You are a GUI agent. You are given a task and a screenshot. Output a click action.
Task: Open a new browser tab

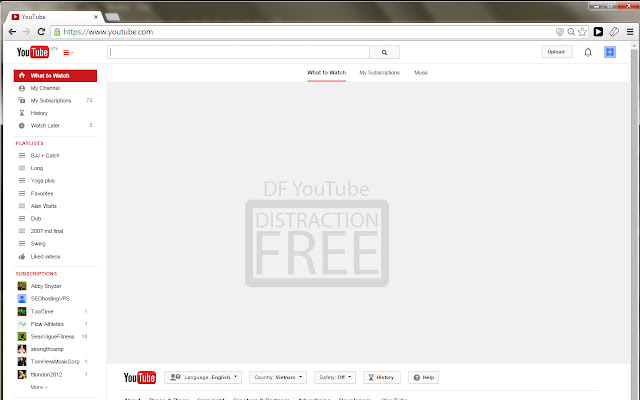pos(112,17)
